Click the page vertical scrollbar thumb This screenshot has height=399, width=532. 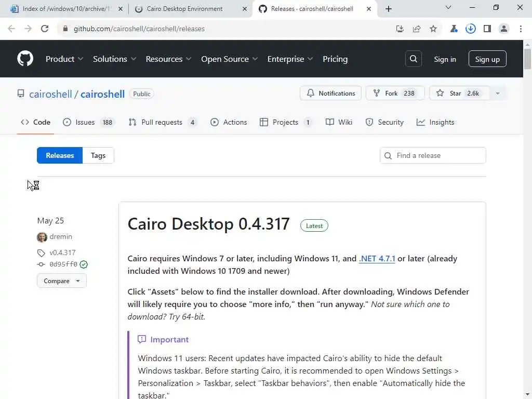(528, 59)
